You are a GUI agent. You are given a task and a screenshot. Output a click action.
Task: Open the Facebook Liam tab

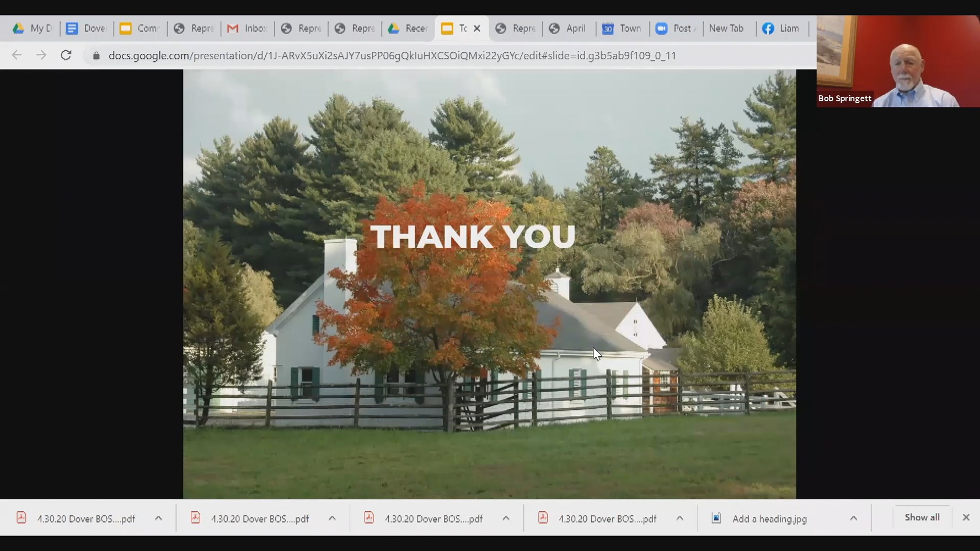(781, 29)
